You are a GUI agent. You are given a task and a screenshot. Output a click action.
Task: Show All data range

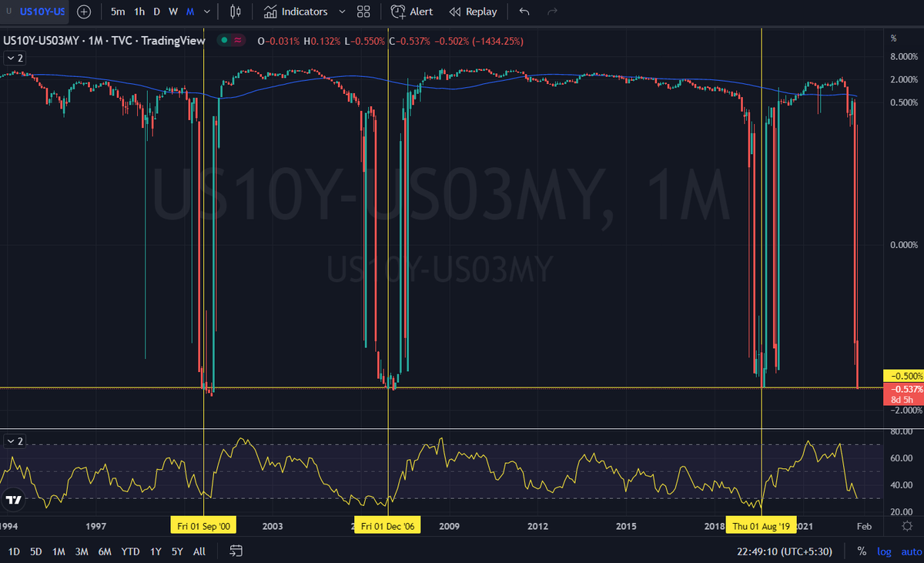(199, 551)
